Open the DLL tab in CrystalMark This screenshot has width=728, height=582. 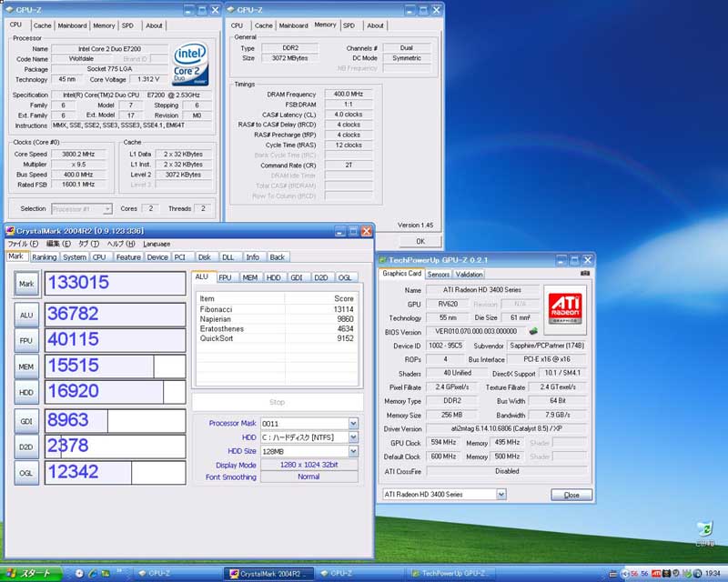[x=228, y=257]
